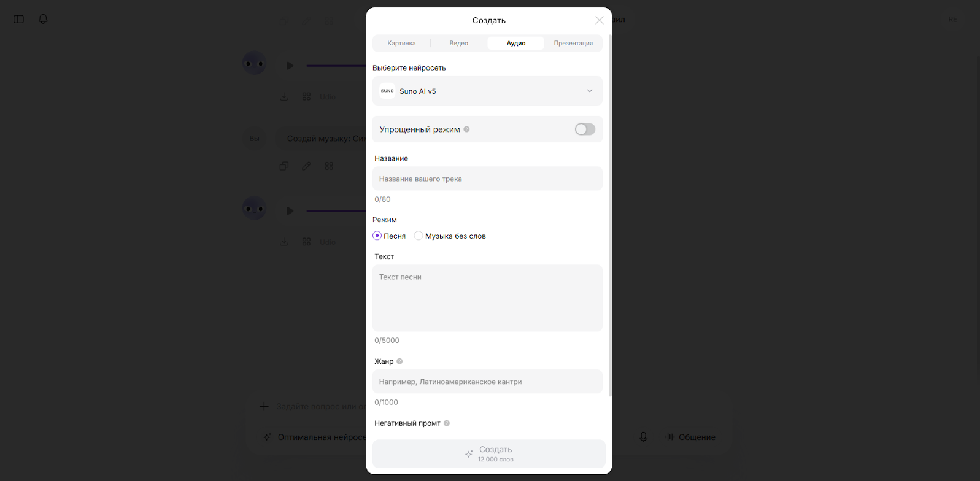This screenshot has height=481, width=980.
Task: Click the plus icon to attach file
Action: tap(264, 406)
